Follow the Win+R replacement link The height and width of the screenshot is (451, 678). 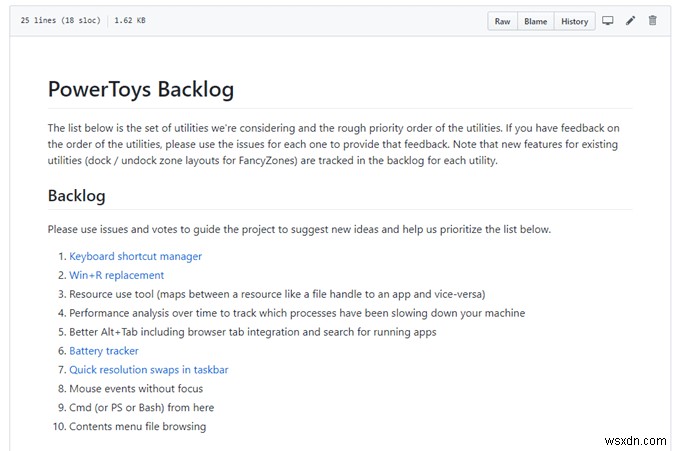pyautogui.click(x=116, y=275)
